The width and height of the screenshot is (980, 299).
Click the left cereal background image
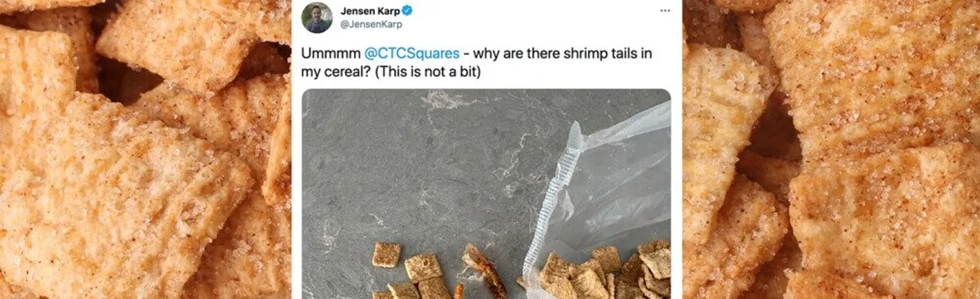(x=146, y=149)
